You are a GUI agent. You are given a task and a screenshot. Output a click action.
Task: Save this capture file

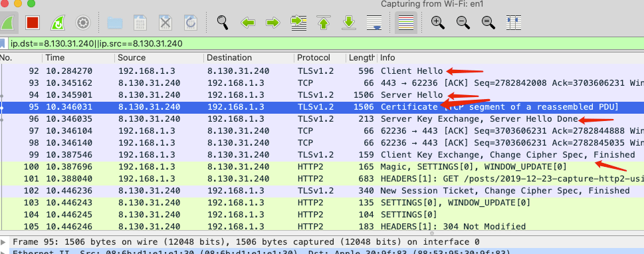[140, 22]
